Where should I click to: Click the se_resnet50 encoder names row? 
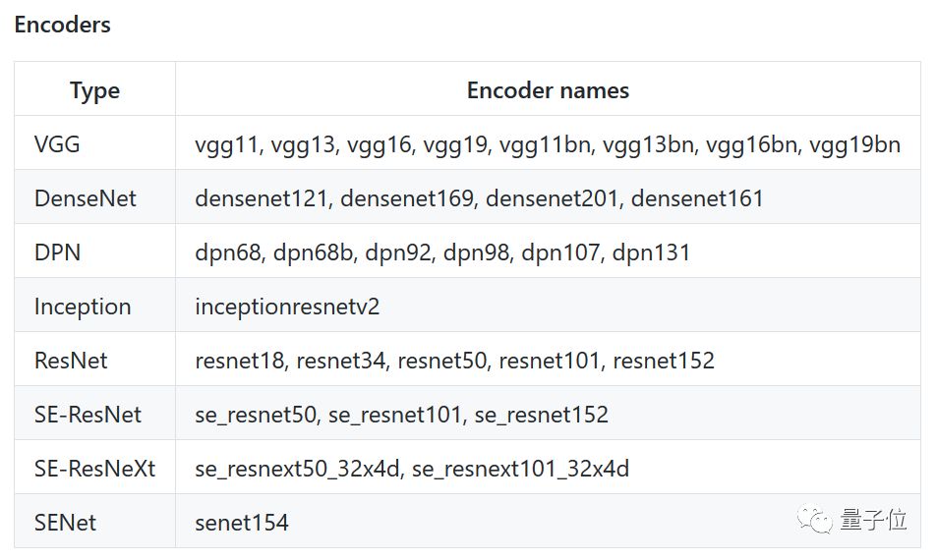(x=401, y=415)
